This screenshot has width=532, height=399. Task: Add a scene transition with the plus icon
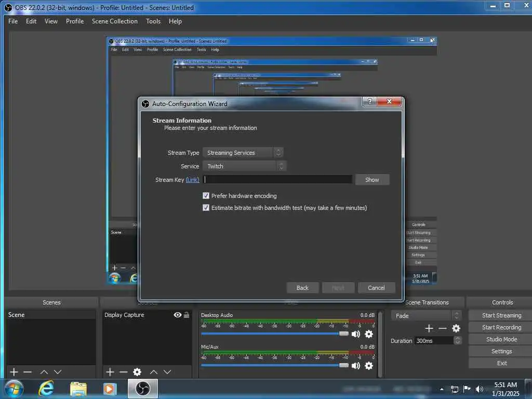point(429,328)
